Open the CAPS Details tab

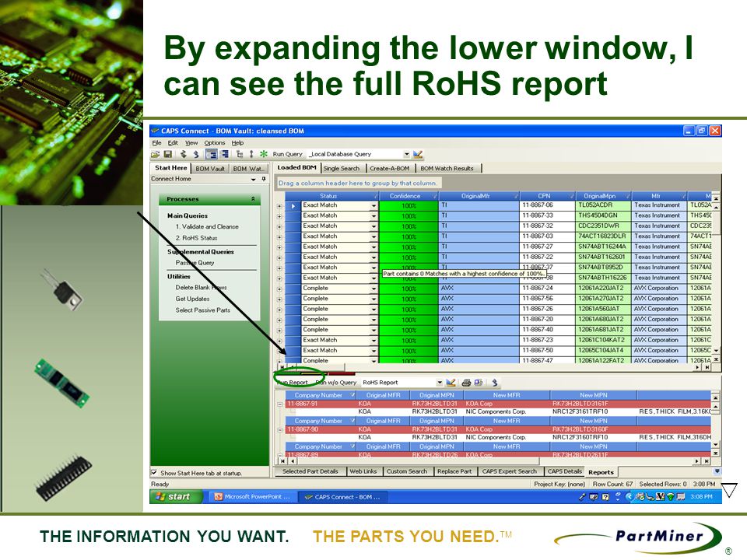565,471
